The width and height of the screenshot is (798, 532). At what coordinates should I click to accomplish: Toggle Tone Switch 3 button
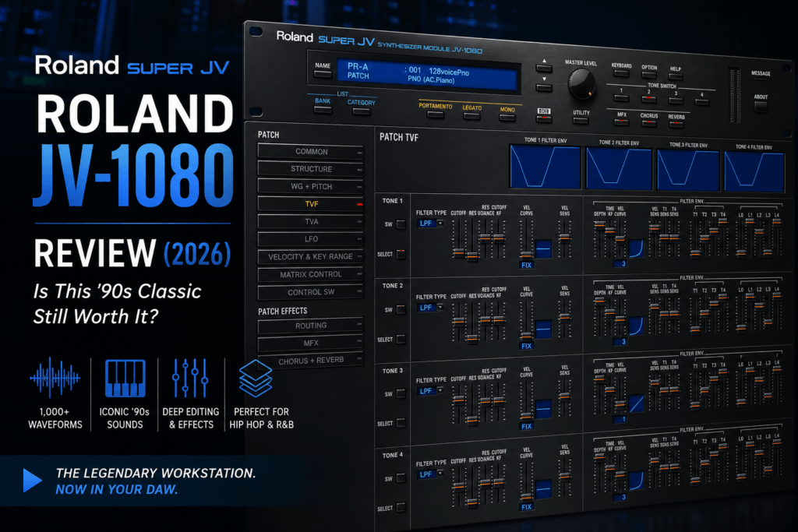click(676, 100)
